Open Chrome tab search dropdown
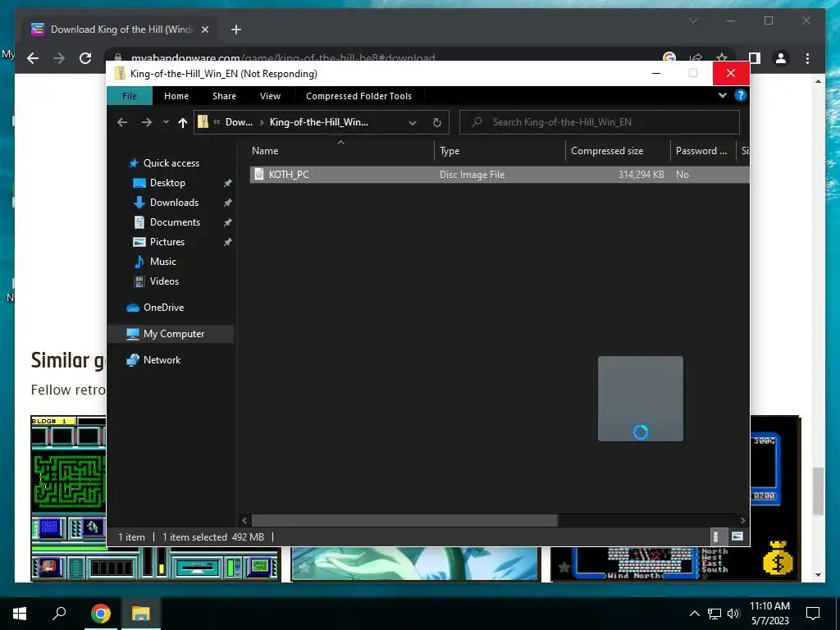The height and width of the screenshot is (630, 840). click(692, 21)
